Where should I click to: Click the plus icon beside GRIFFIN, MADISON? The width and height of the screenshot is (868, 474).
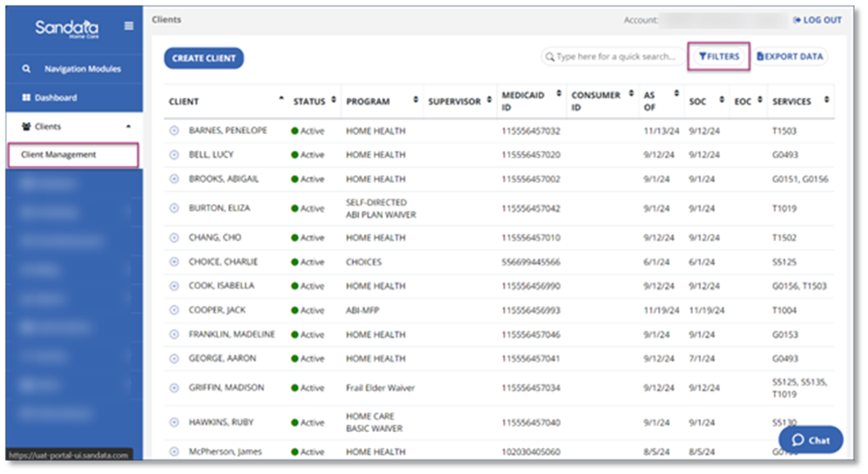[x=174, y=388]
